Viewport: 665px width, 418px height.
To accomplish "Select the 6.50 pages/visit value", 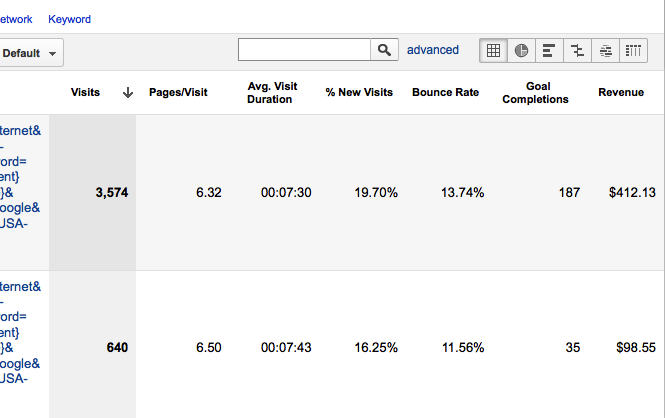I will (x=209, y=348).
